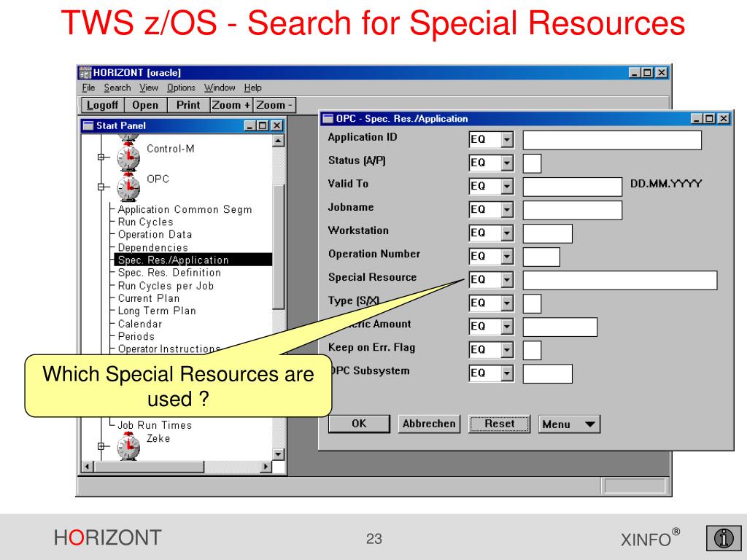Collapse the OPC tree node
The image size is (747, 560).
tap(101, 187)
